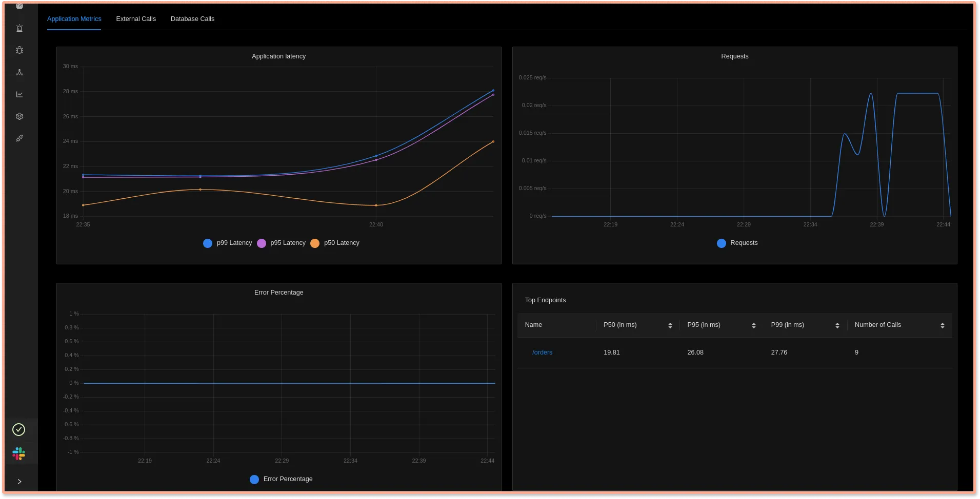Click the P95 (in ms) column header text
The height and width of the screenshot is (499, 980).
click(x=704, y=325)
